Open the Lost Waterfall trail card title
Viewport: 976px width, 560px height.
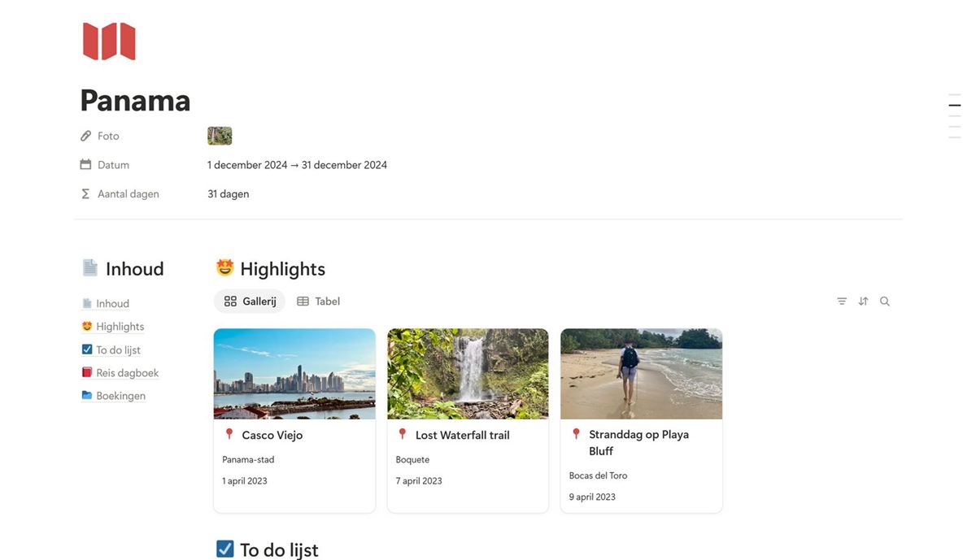(x=462, y=436)
